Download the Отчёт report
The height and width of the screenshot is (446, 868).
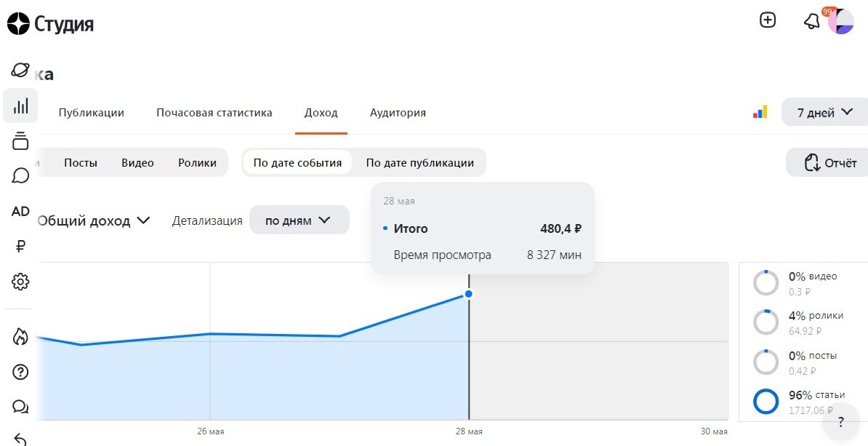(x=828, y=163)
